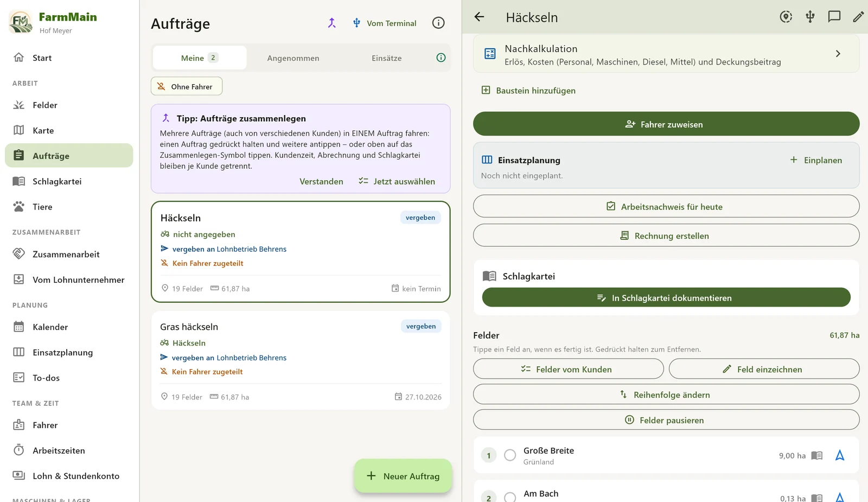Click Neuer Auftrag button

click(403, 476)
